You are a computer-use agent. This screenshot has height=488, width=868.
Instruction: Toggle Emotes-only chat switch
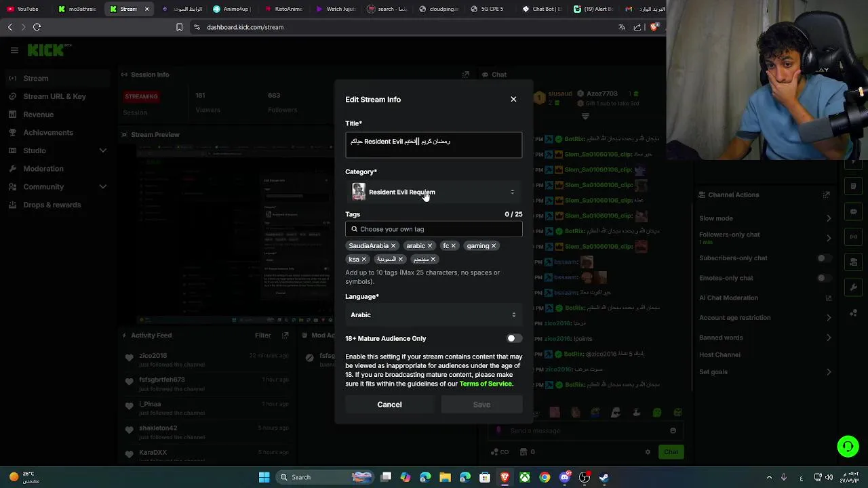click(824, 278)
